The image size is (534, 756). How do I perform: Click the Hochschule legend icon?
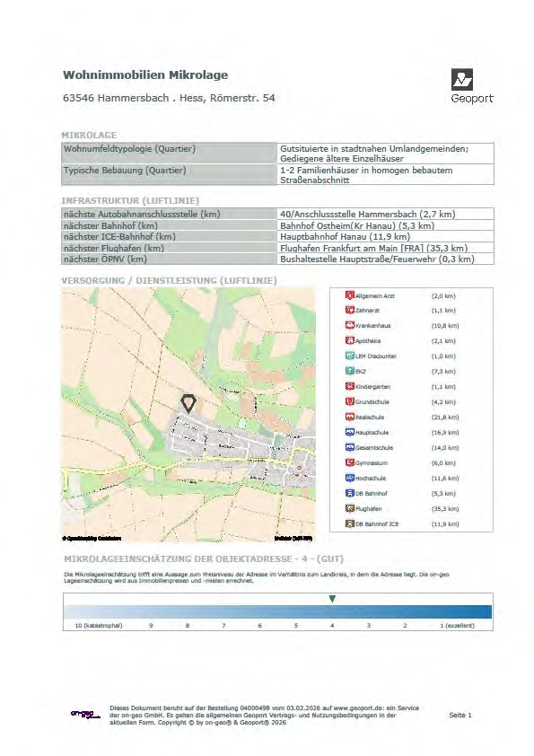pyautogui.click(x=350, y=478)
